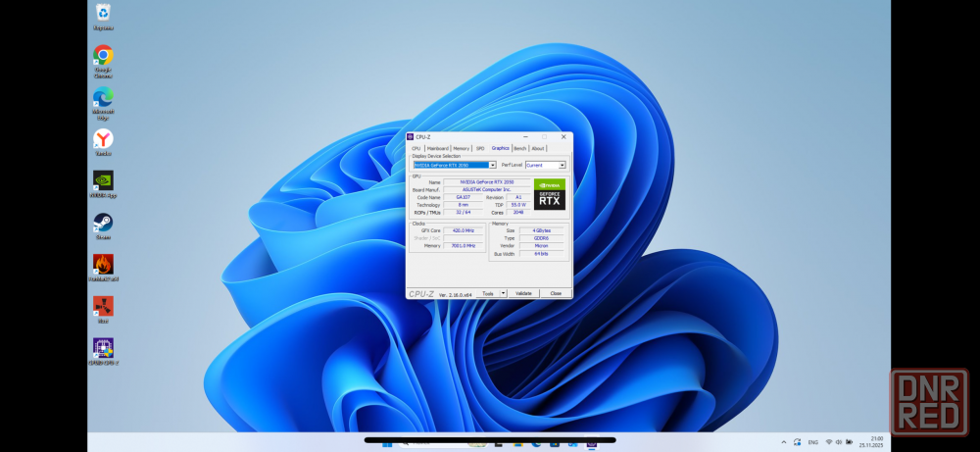This screenshot has height=452, width=980.
Task: Click the volume icon in system tray
Action: [x=841, y=442]
